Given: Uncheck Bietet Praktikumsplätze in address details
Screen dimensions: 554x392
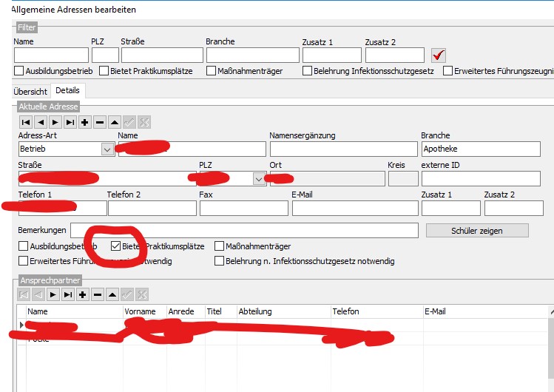Looking at the screenshot, I should [x=116, y=246].
